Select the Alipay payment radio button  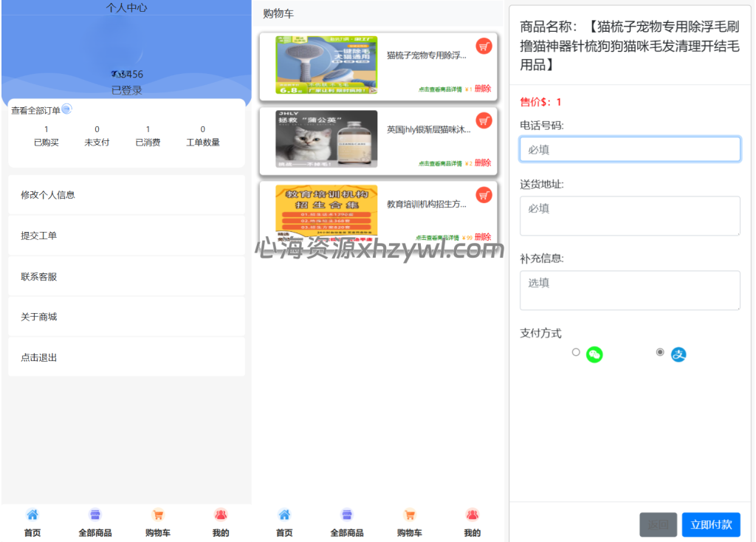[659, 352]
